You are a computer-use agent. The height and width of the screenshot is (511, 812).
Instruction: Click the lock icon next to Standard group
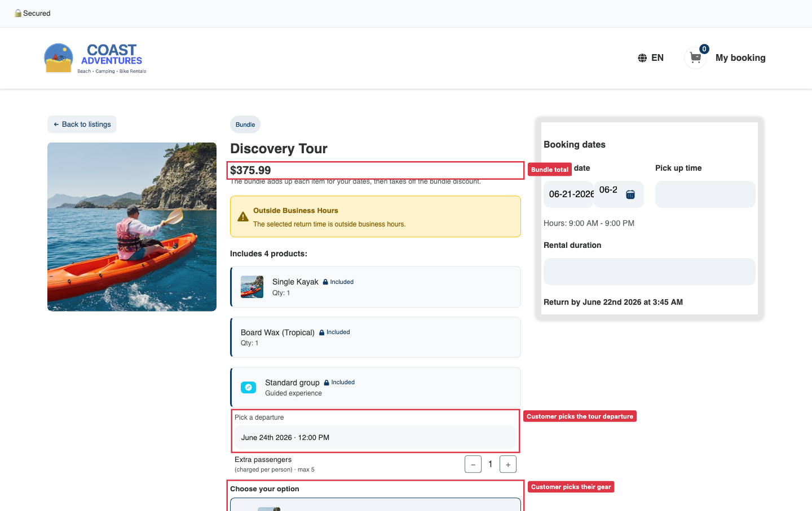[x=326, y=383]
